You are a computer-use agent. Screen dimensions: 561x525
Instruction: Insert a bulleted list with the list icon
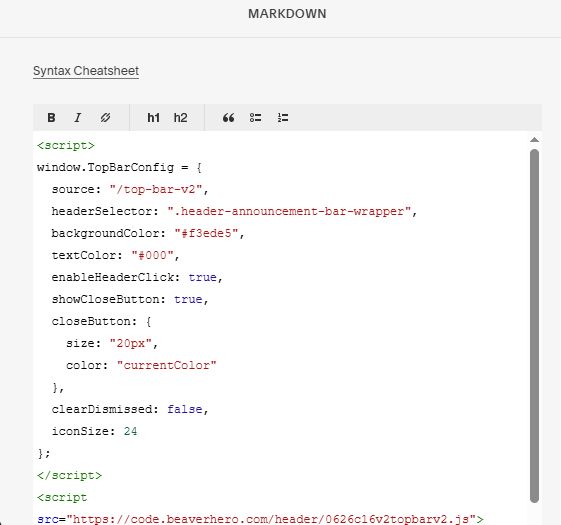coord(255,118)
